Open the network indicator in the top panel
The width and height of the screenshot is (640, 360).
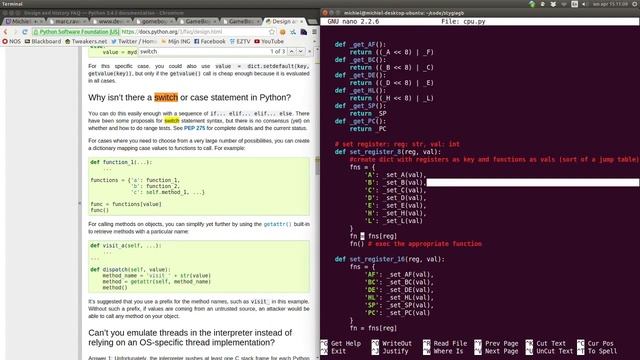(x=564, y=4)
